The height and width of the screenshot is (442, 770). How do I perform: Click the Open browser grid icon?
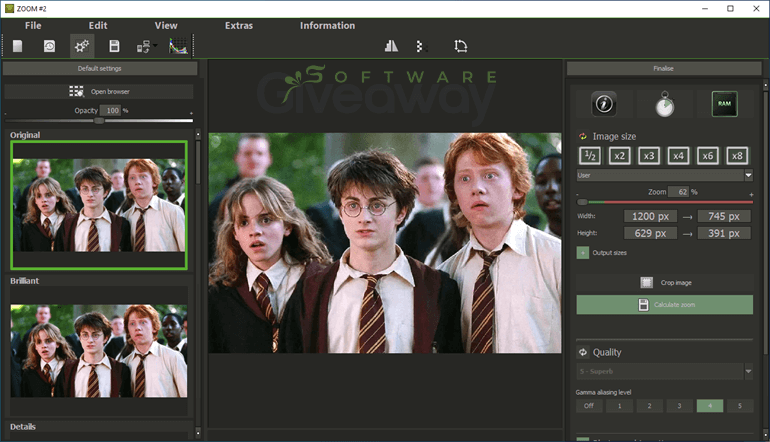point(76,91)
